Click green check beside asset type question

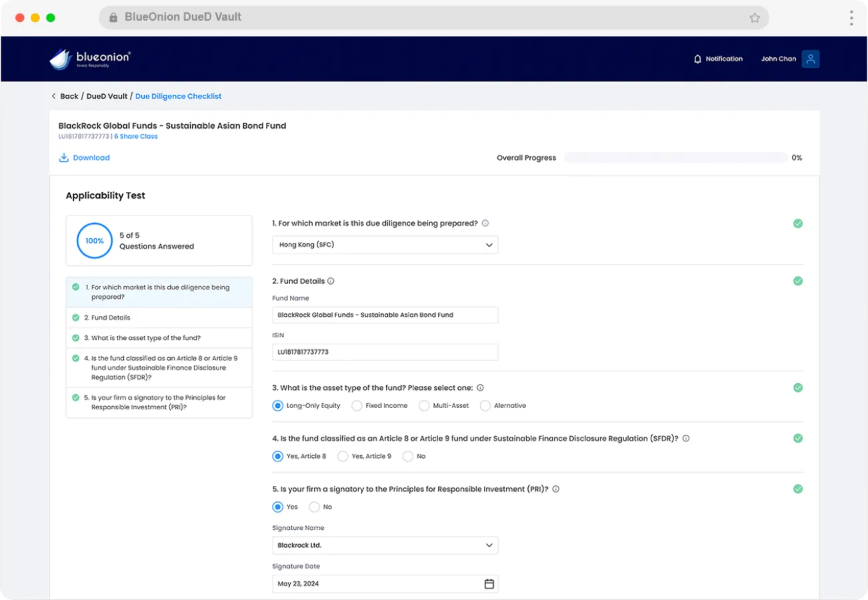[798, 388]
